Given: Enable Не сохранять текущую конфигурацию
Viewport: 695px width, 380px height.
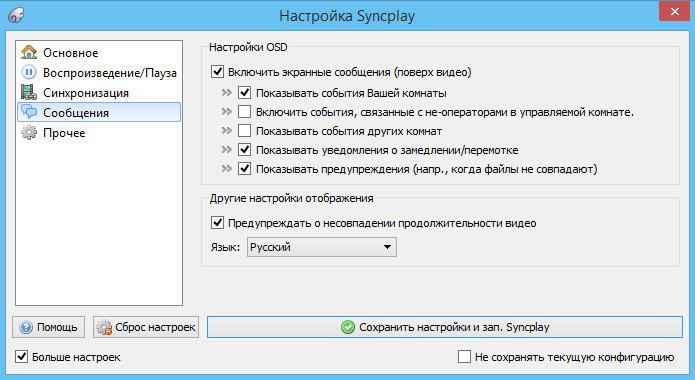Looking at the screenshot, I should [464, 356].
